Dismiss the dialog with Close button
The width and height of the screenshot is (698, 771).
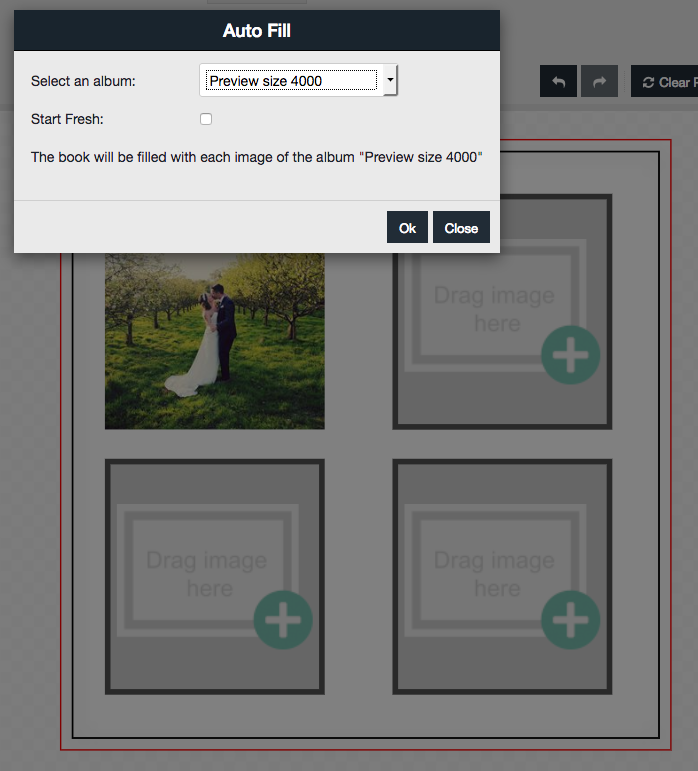pyautogui.click(x=461, y=228)
